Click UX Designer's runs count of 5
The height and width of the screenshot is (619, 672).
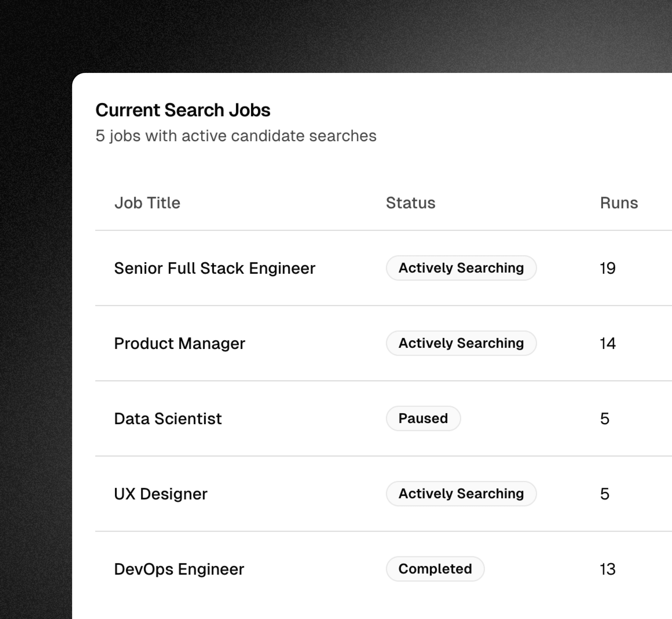coord(604,494)
